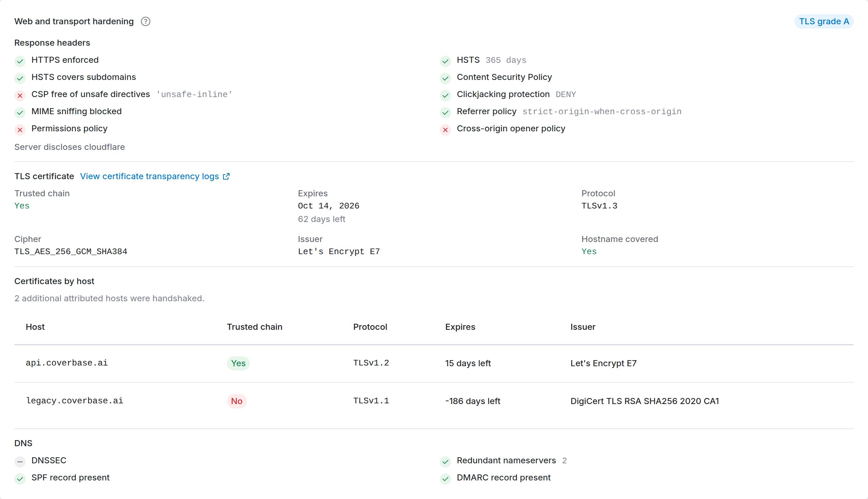Click the check icon next to HTTPS enforced

[x=20, y=61]
